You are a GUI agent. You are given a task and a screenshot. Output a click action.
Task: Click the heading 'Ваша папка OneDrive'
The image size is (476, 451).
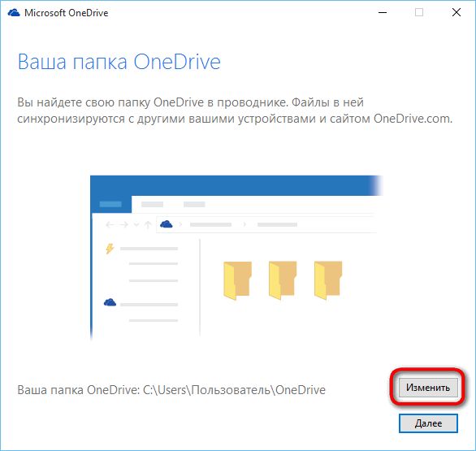pos(119,62)
